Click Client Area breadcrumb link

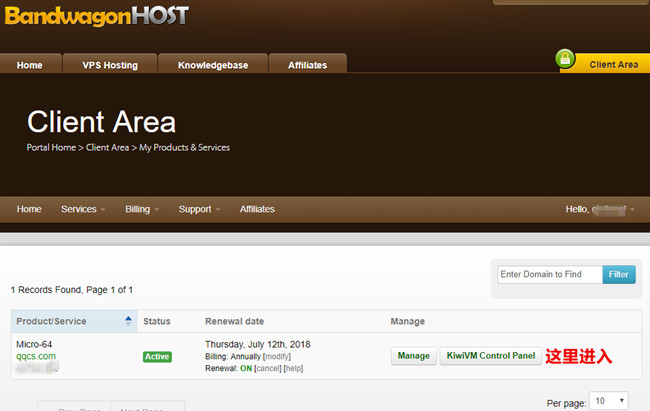(x=107, y=148)
